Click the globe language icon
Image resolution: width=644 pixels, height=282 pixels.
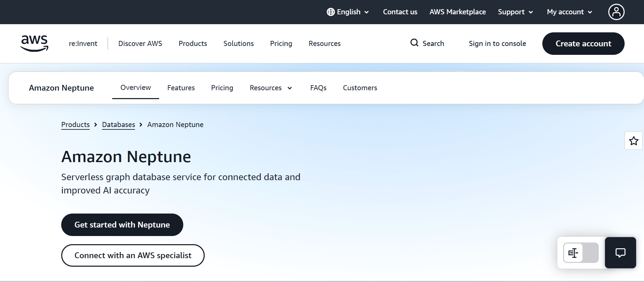[x=331, y=12]
